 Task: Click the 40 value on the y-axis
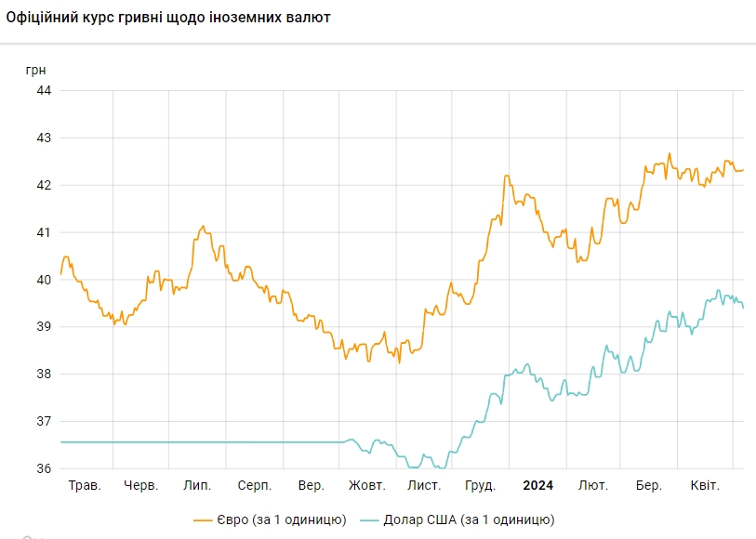43,280
